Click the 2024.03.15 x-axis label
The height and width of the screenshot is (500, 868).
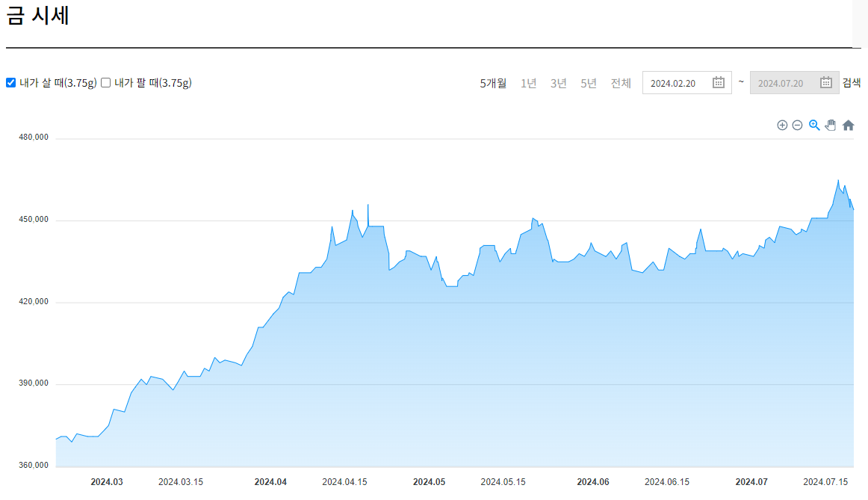pos(181,482)
